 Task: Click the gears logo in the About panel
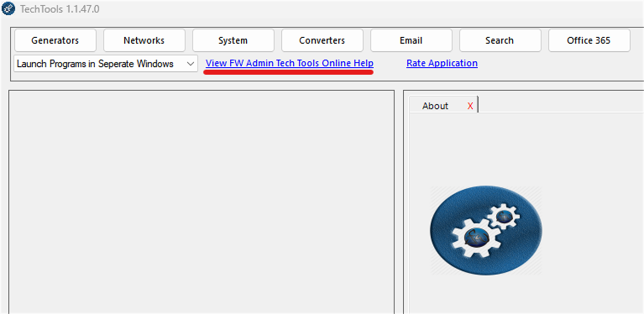coord(486,229)
